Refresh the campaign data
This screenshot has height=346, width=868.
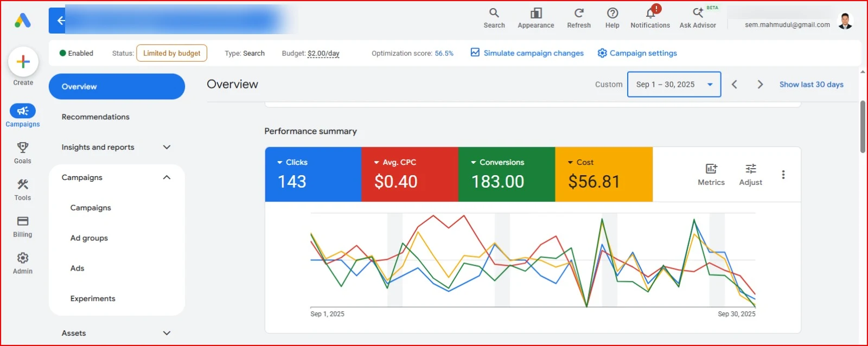click(579, 18)
